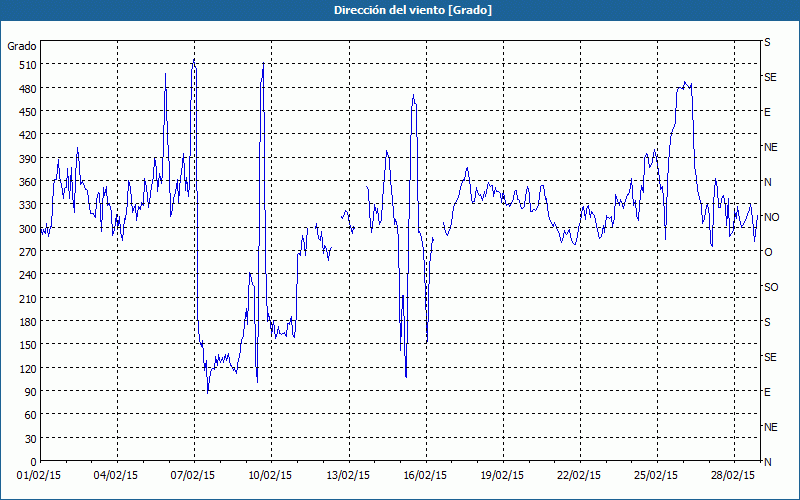Select the 480 value on the left axis
The image size is (800, 500).
[28, 89]
